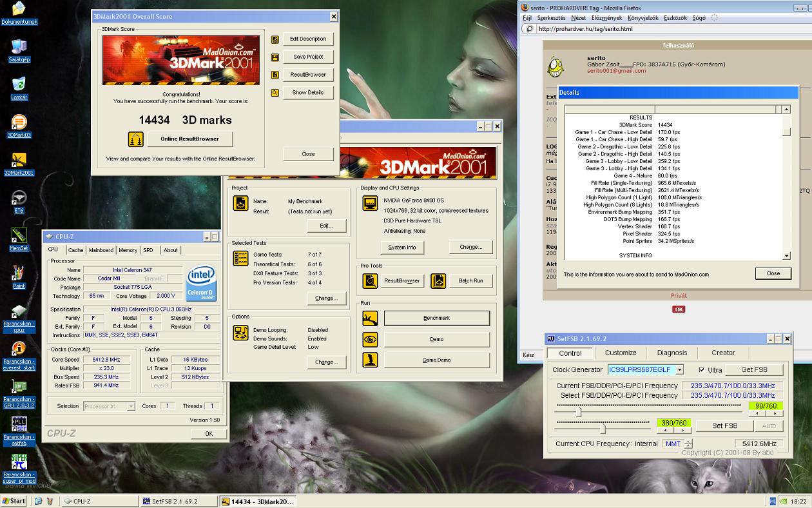The image size is (812, 508).
Task: Open the Lomtár recycle bin icon
Action: (x=19, y=88)
